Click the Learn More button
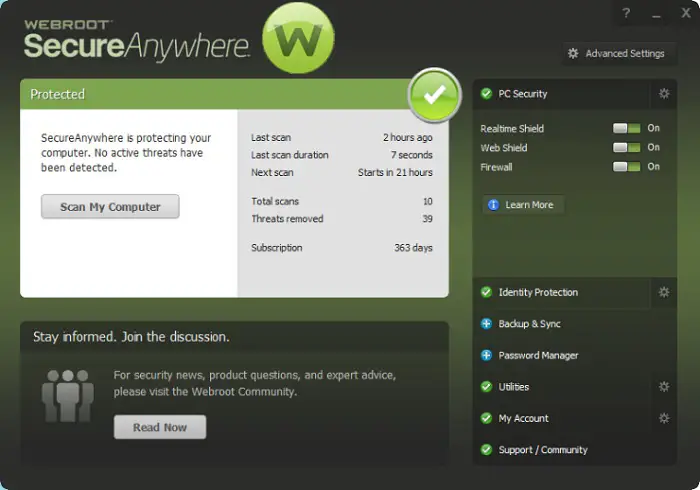This screenshot has height=490, width=700. pos(523,205)
